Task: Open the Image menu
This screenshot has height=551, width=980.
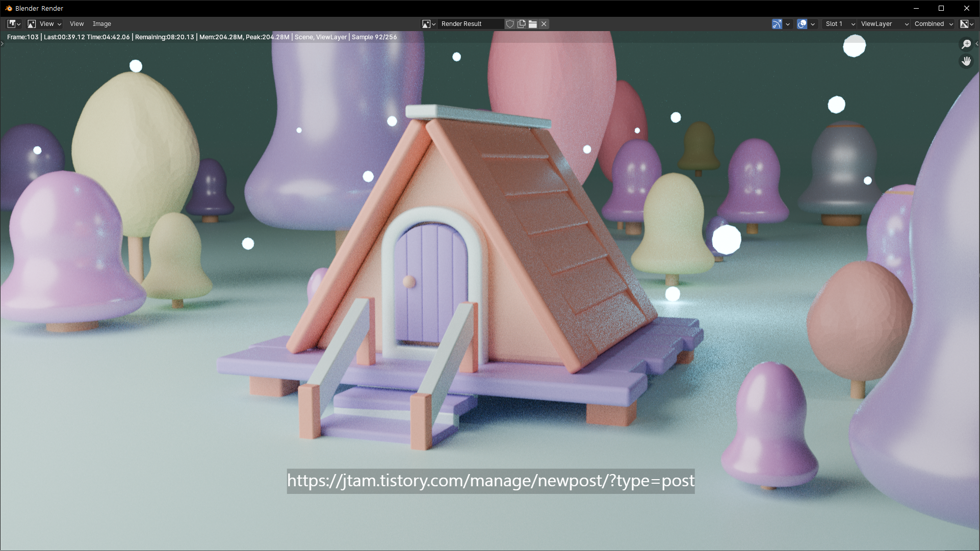Action: click(x=101, y=24)
